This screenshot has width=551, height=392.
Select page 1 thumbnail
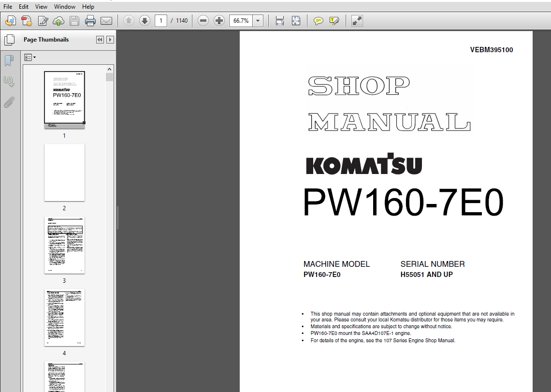(x=64, y=100)
